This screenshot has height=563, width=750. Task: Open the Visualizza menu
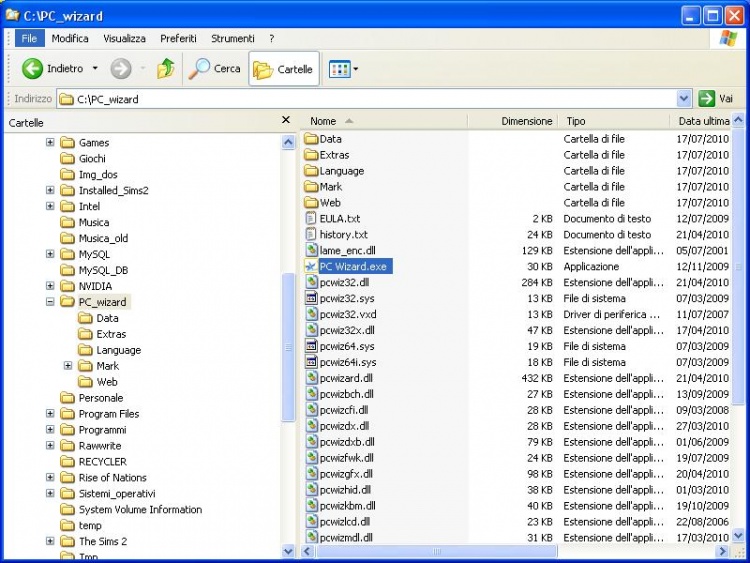tap(124, 38)
